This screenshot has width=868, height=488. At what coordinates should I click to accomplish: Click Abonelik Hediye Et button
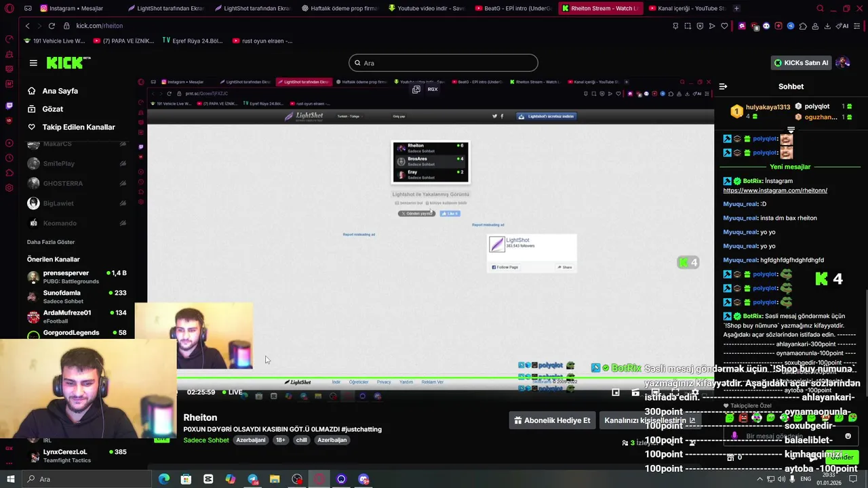552,420
